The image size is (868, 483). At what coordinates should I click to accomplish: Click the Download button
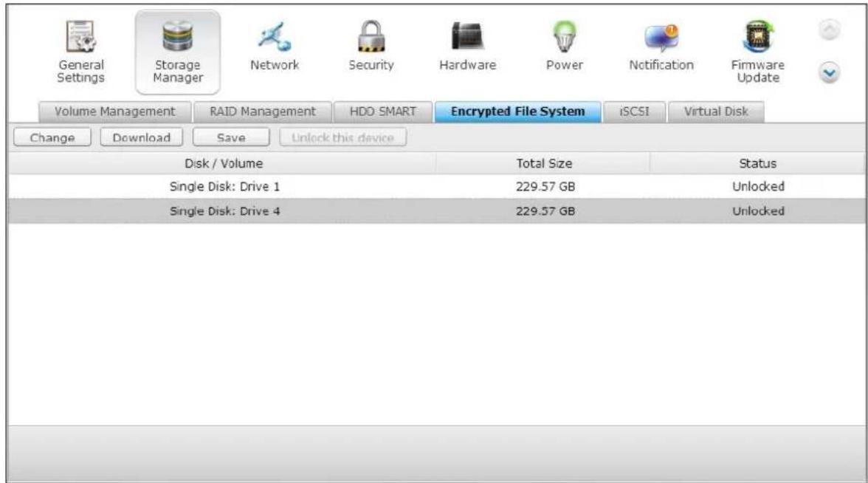click(x=141, y=137)
